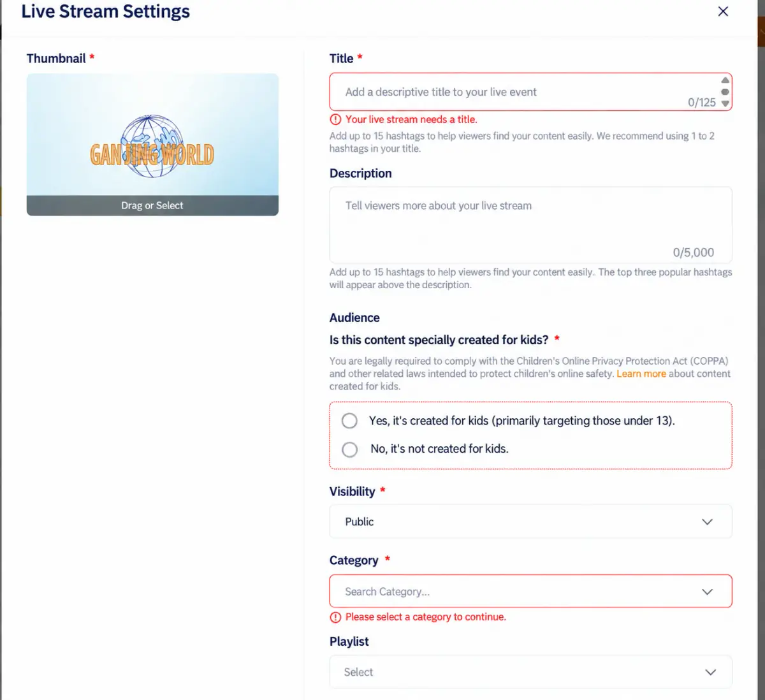Close the Live Stream Settings dialog

pos(723,11)
